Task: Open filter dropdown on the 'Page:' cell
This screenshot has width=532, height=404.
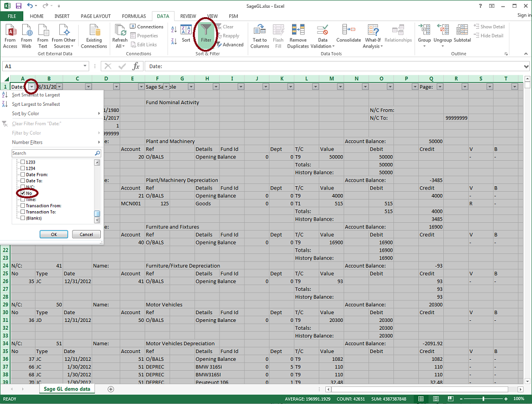Action: (x=439, y=87)
